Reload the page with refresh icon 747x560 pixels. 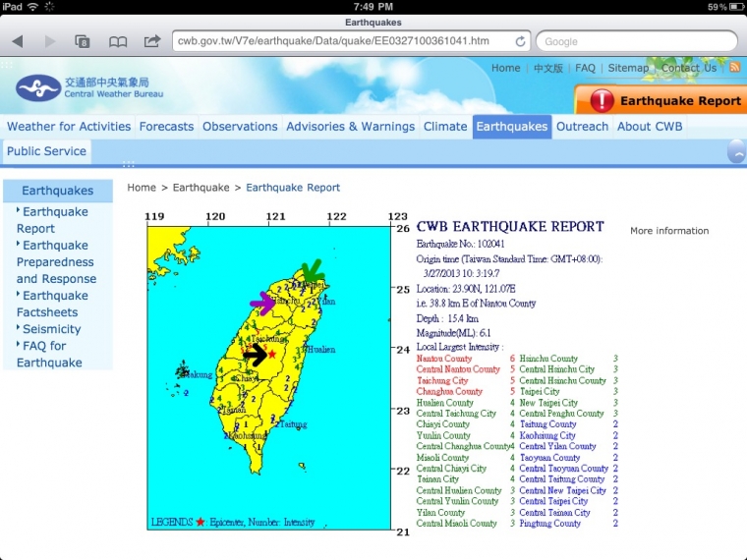pos(520,41)
